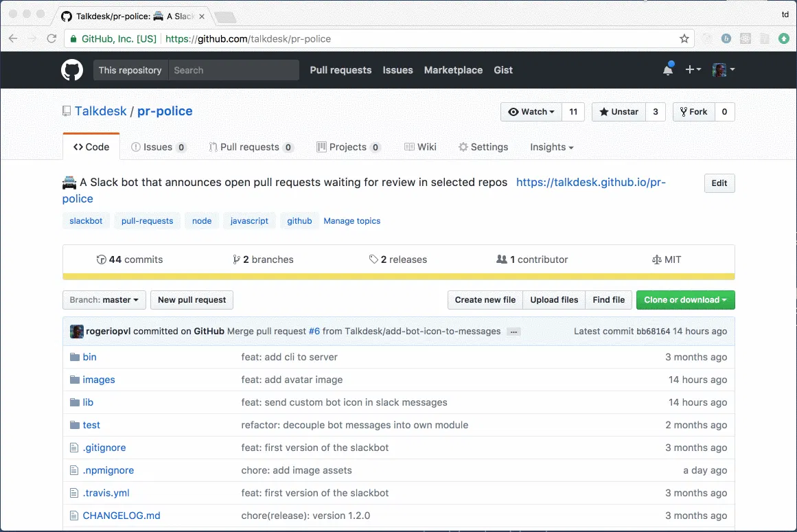Screen dimensions: 797x532
Task: Click the yellow language bar
Action: coord(398,277)
